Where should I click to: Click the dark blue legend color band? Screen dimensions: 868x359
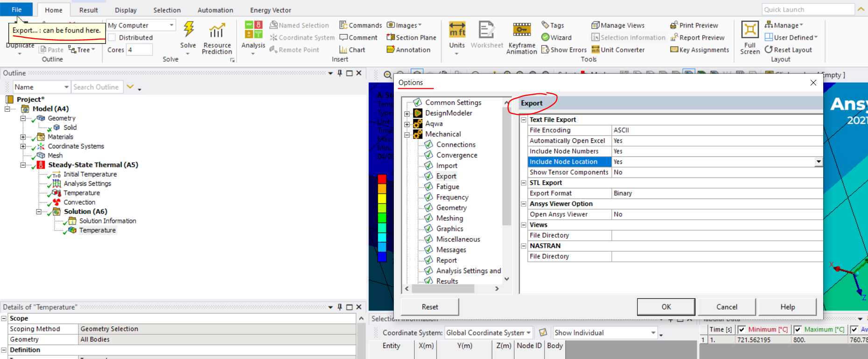point(382,257)
